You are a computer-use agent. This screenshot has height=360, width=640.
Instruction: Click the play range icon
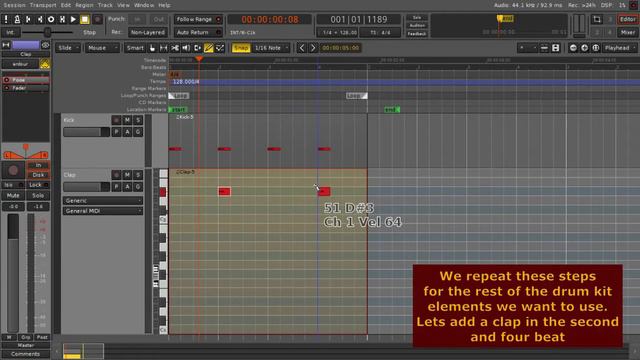tap(62, 19)
